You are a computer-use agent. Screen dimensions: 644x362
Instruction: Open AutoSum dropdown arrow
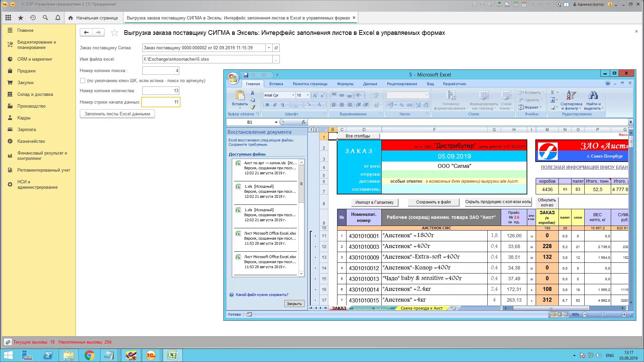[x=558, y=93]
